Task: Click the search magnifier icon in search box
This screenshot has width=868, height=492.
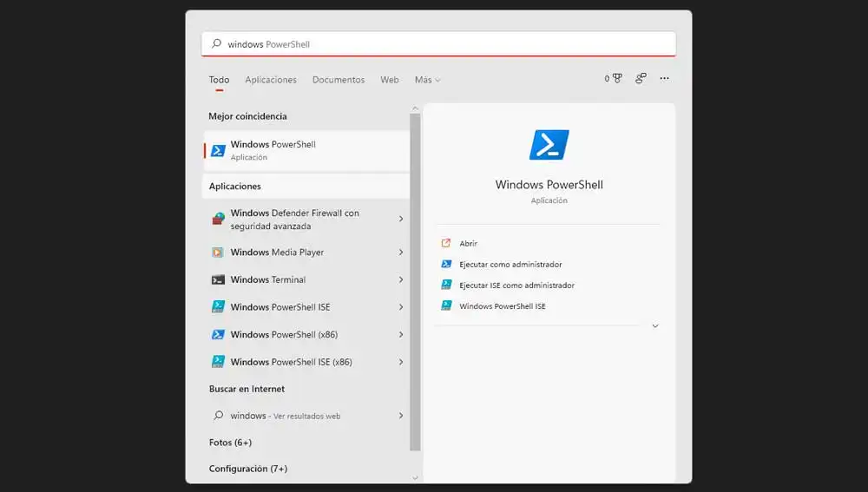Action: 216,43
